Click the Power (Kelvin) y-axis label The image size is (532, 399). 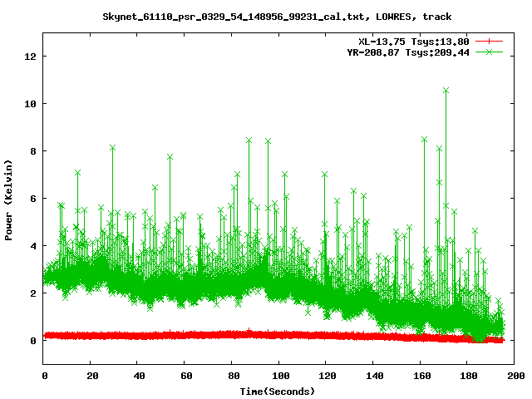coord(9,199)
